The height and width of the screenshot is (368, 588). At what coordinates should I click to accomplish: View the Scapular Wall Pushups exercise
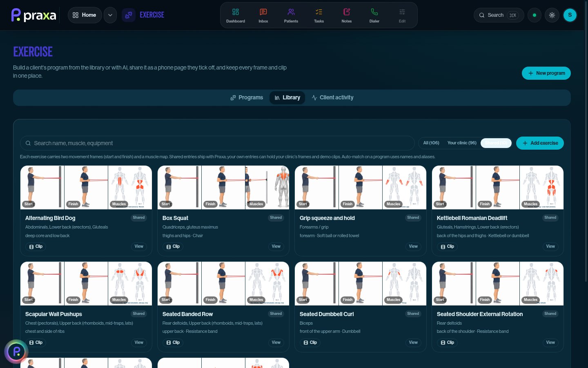click(x=139, y=343)
